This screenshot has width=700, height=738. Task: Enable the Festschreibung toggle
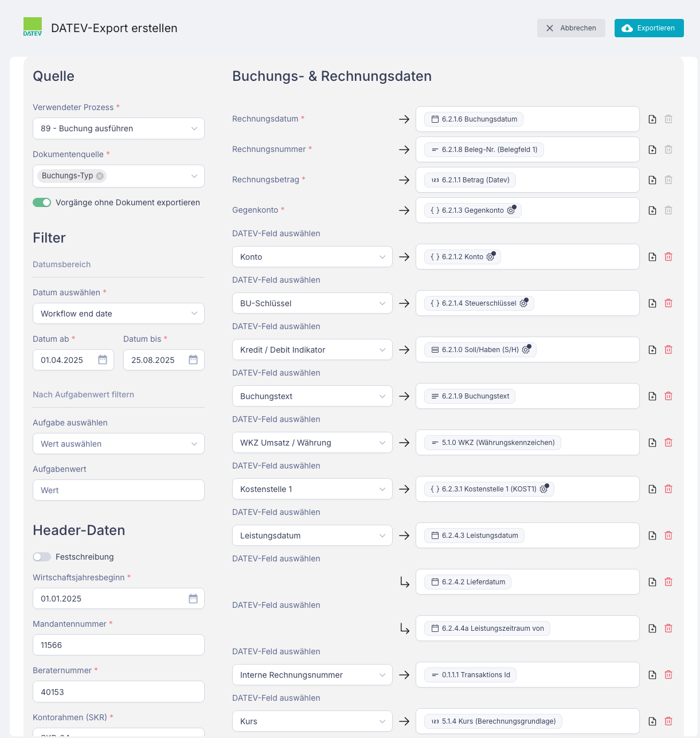tap(42, 557)
